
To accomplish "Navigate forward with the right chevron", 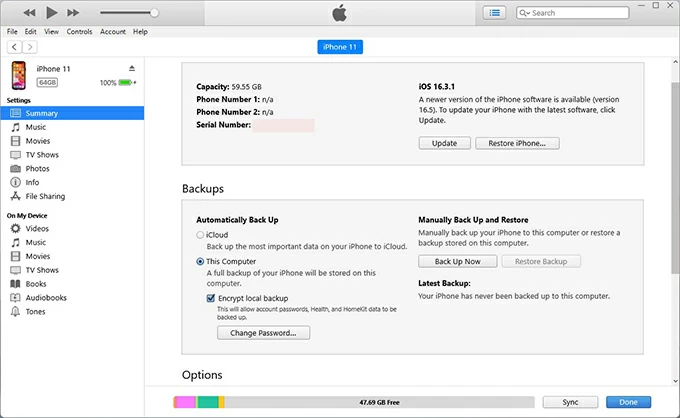I will point(30,47).
